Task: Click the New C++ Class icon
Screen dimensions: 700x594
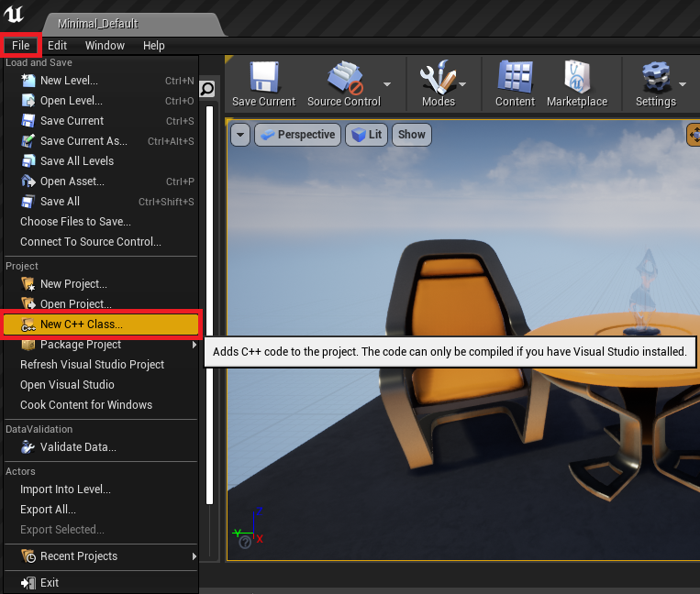Action: 28,324
